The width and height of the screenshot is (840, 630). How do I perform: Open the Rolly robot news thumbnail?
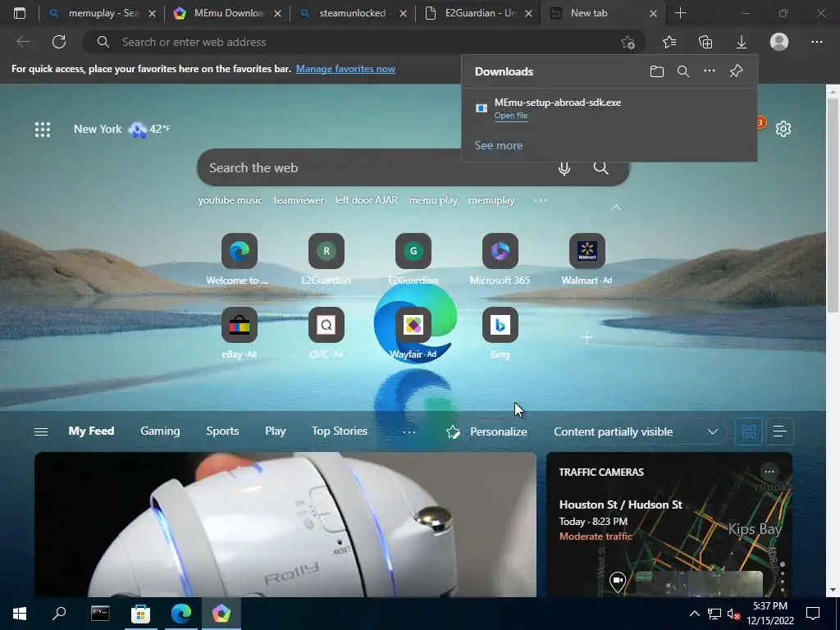(285, 524)
